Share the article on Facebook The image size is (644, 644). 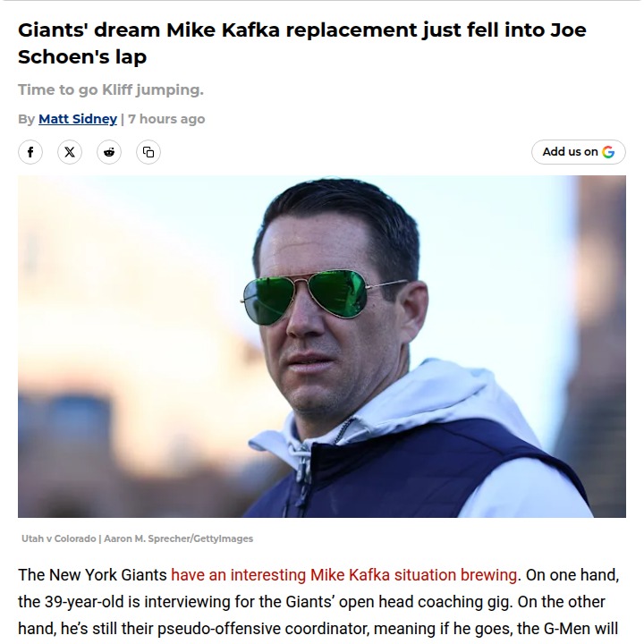(x=30, y=152)
